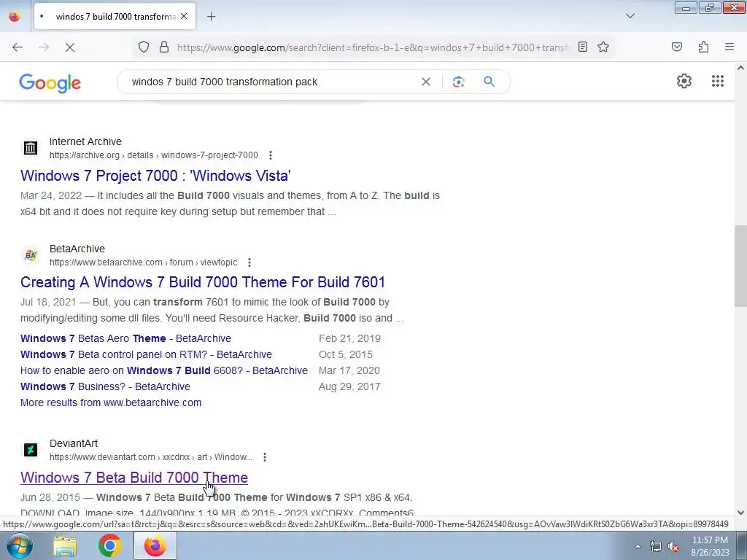Image resolution: width=747 pixels, height=560 pixels.
Task: Click in the Google search field
Action: click(271, 82)
